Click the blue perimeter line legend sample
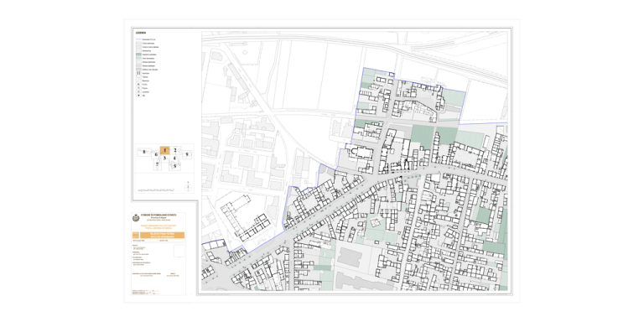 tap(139, 39)
